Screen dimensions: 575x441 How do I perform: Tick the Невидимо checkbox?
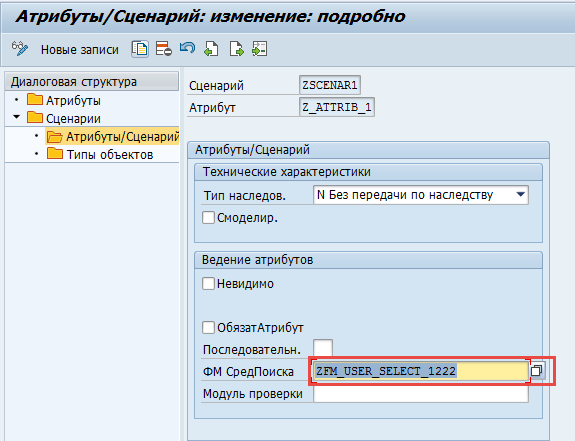coord(208,283)
